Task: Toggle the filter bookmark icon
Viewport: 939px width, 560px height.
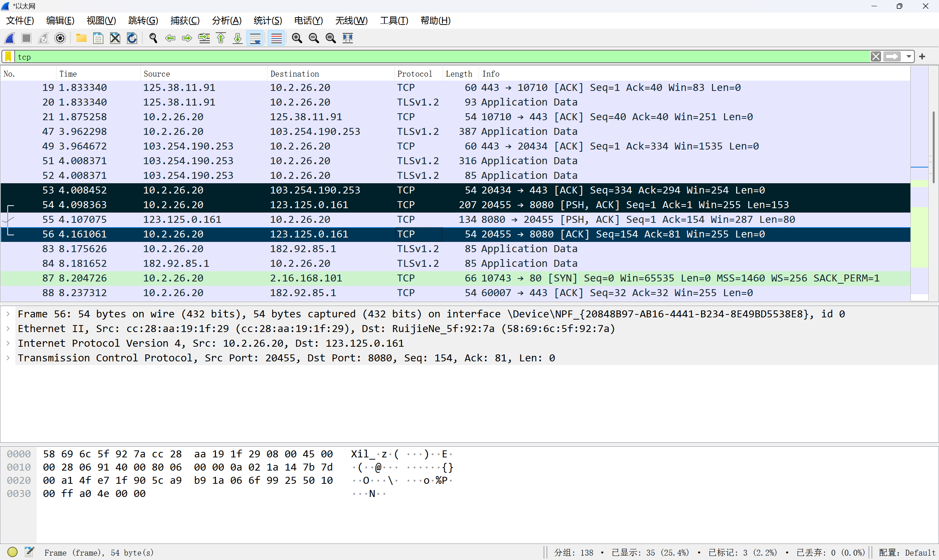Action: 8,56
